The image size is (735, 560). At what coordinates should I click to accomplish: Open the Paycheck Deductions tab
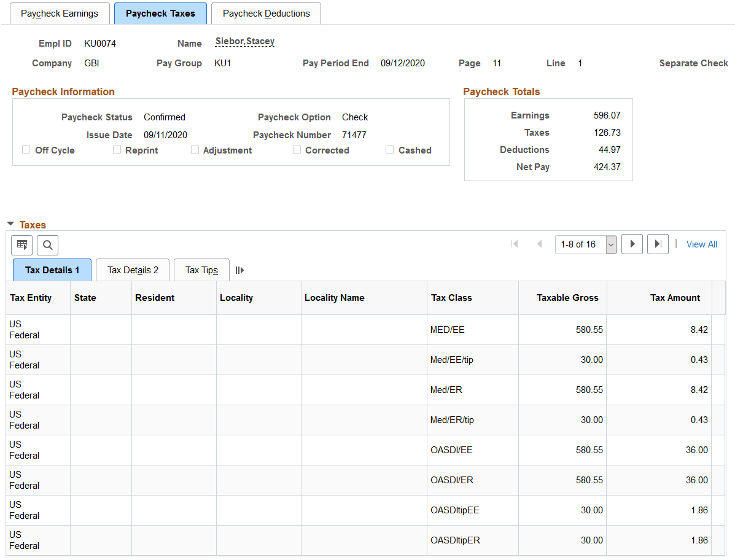(x=266, y=13)
